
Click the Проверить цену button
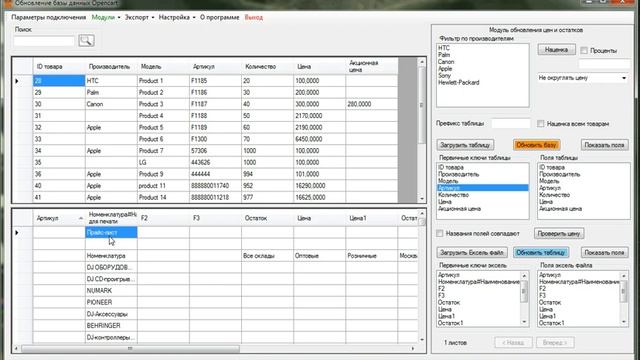click(559, 233)
